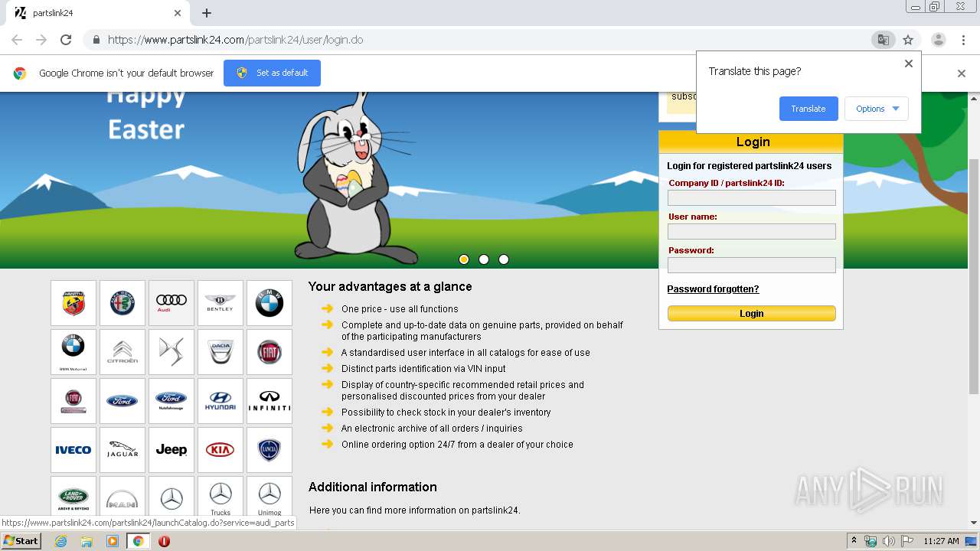980x551 pixels.
Task: Show the first banner slide
Action: tap(464, 259)
